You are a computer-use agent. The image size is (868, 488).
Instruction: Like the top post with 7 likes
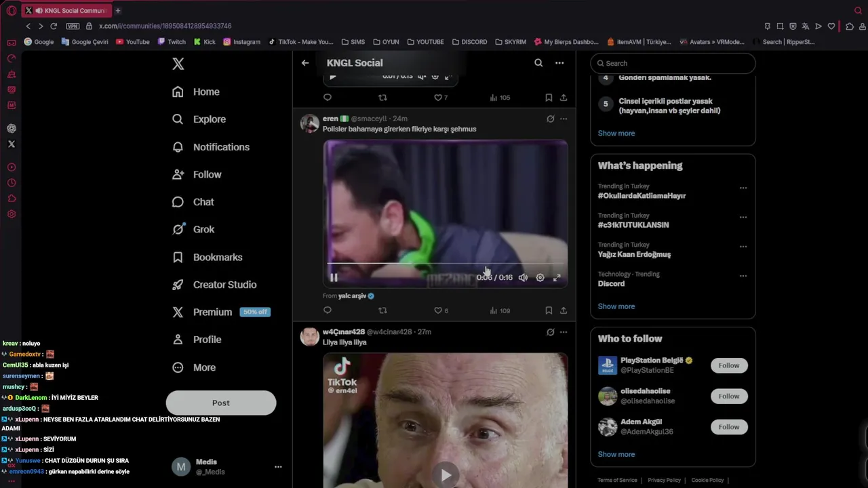441,98
